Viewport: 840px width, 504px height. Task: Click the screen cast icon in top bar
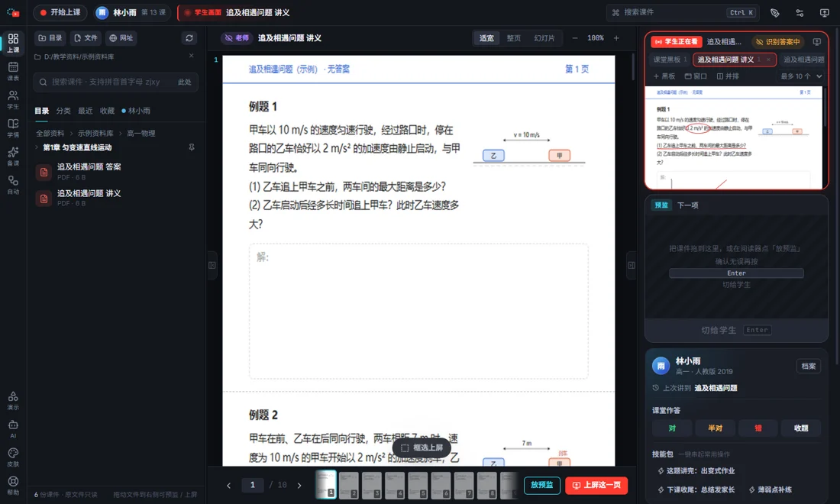coord(825,13)
